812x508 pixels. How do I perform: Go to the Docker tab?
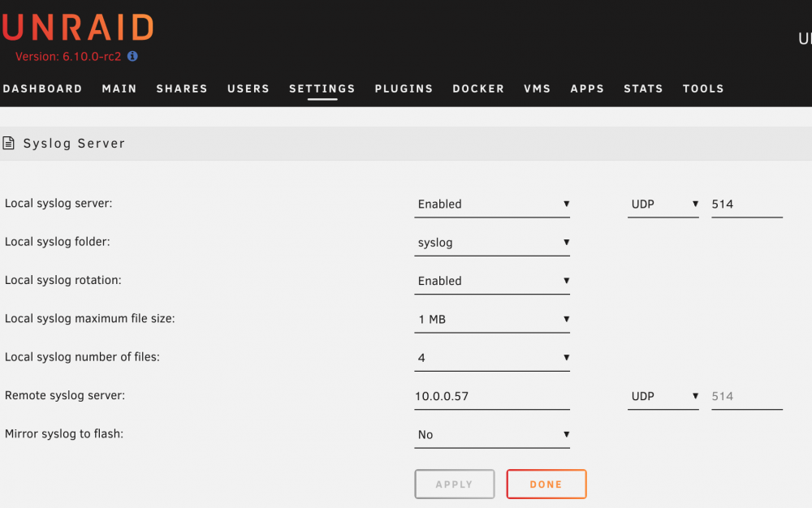click(478, 88)
